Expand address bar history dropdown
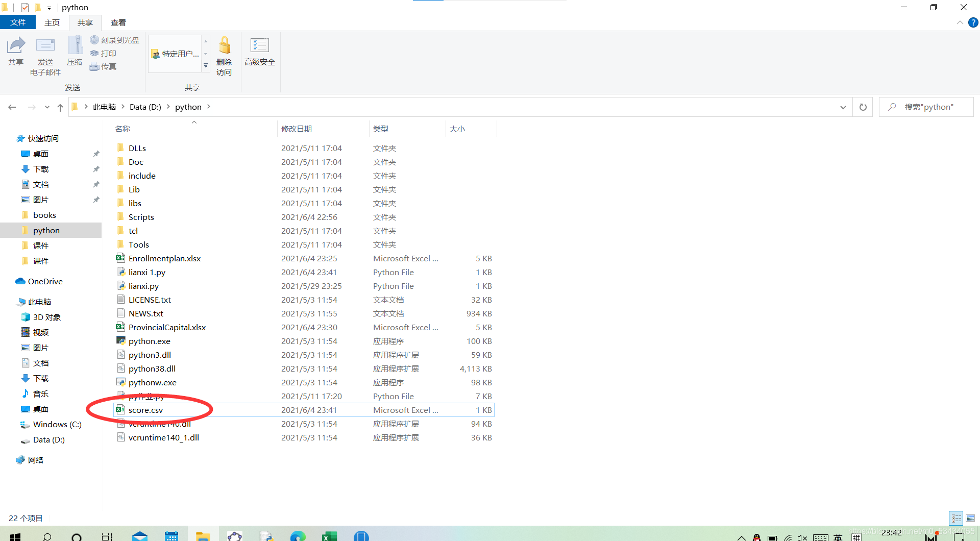980x541 pixels. 843,107
